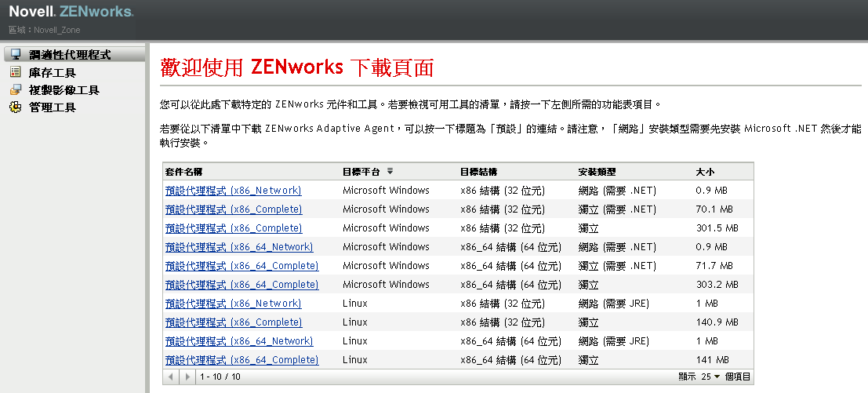
Task: Sort by the 大小 column header
Action: [x=705, y=172]
